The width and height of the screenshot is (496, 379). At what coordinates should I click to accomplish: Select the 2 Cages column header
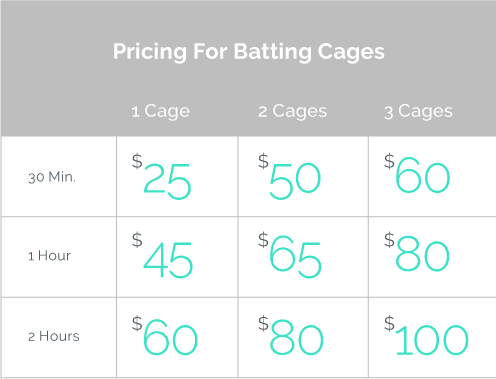point(293,111)
